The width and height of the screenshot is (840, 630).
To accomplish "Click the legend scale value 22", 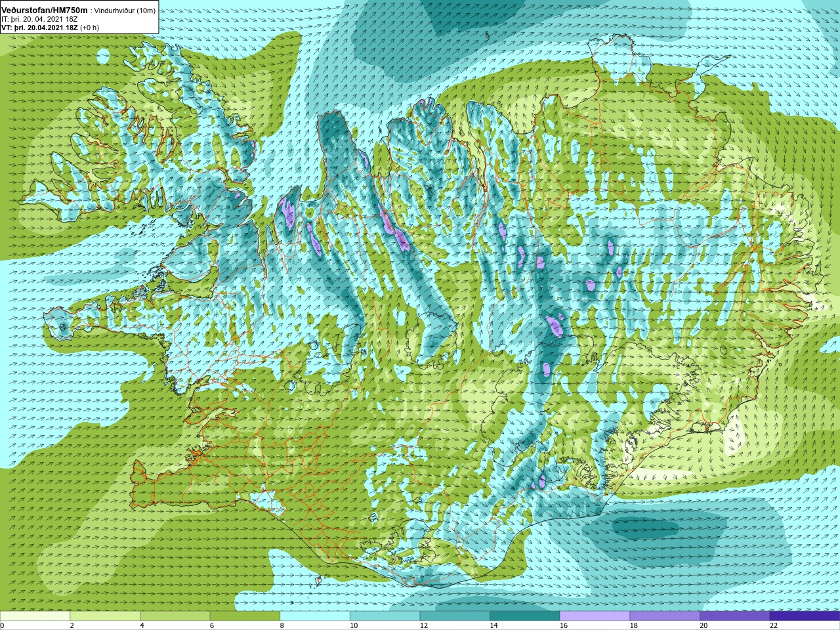I will [x=774, y=625].
